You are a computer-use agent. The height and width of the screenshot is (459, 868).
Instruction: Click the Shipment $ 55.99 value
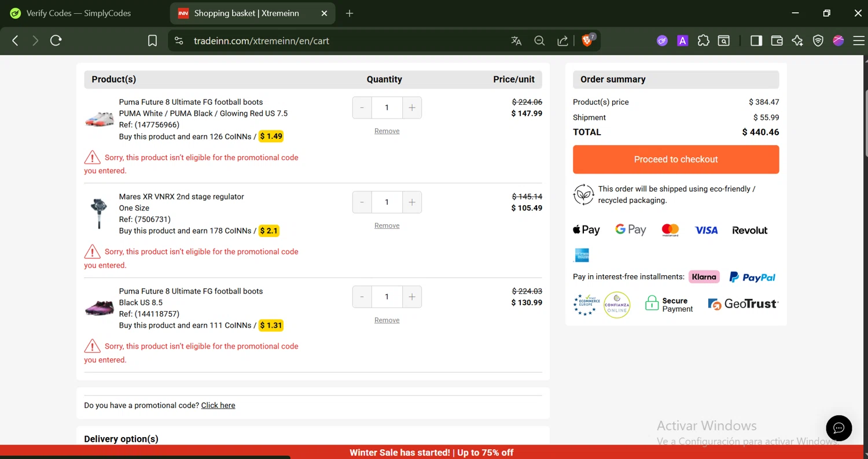click(x=766, y=117)
